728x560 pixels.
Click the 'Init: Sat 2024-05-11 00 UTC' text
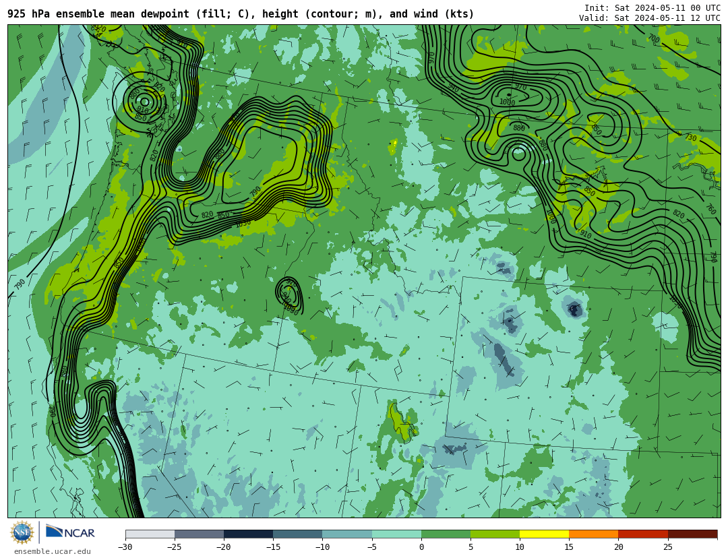(653, 8)
